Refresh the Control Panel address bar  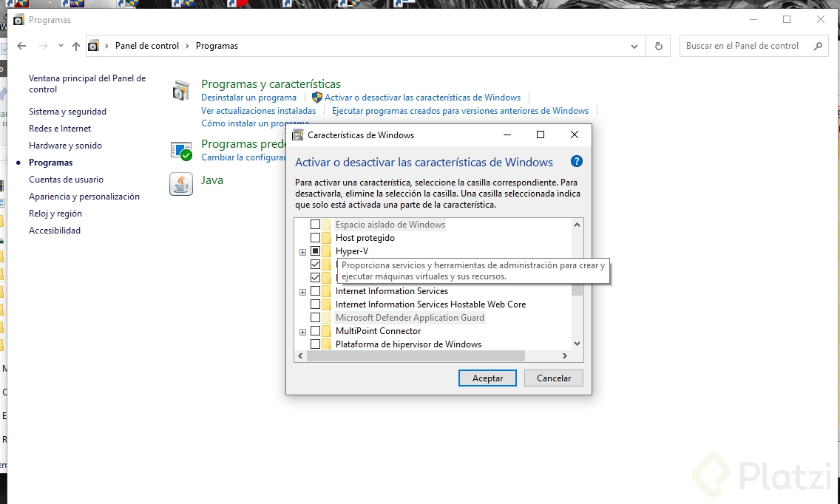click(658, 46)
